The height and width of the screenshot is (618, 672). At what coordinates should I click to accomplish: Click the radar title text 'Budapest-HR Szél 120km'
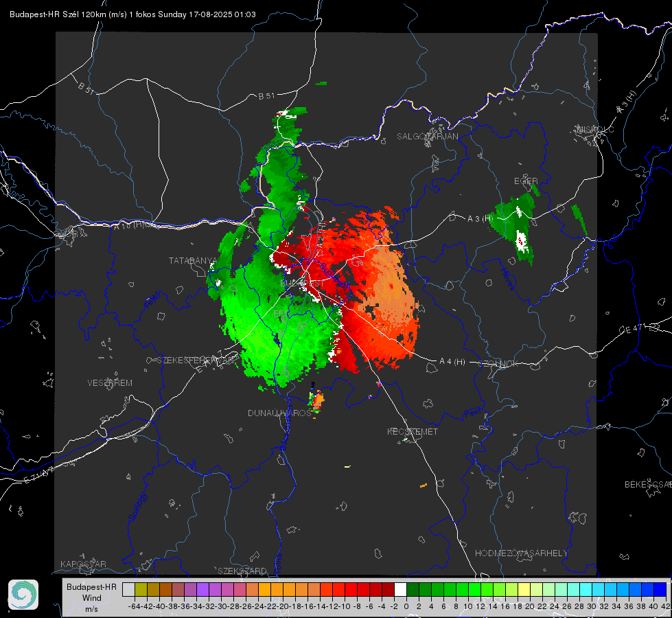(58, 14)
